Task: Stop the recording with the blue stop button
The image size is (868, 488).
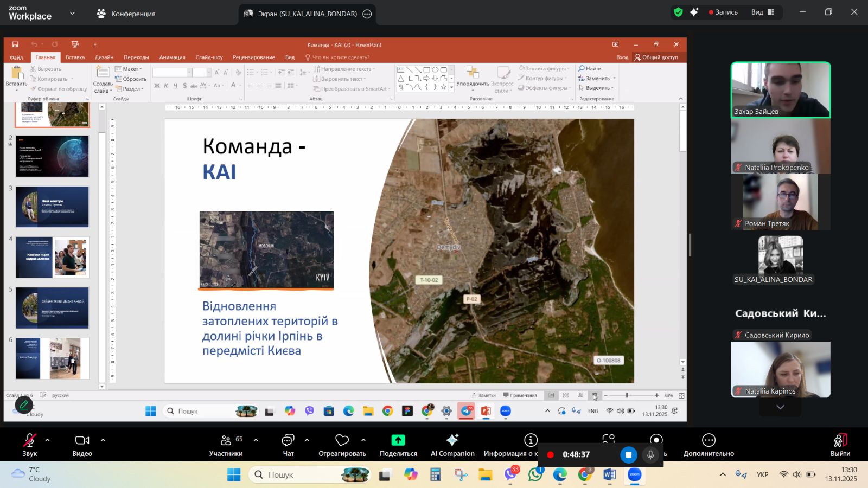Action: coord(628,455)
